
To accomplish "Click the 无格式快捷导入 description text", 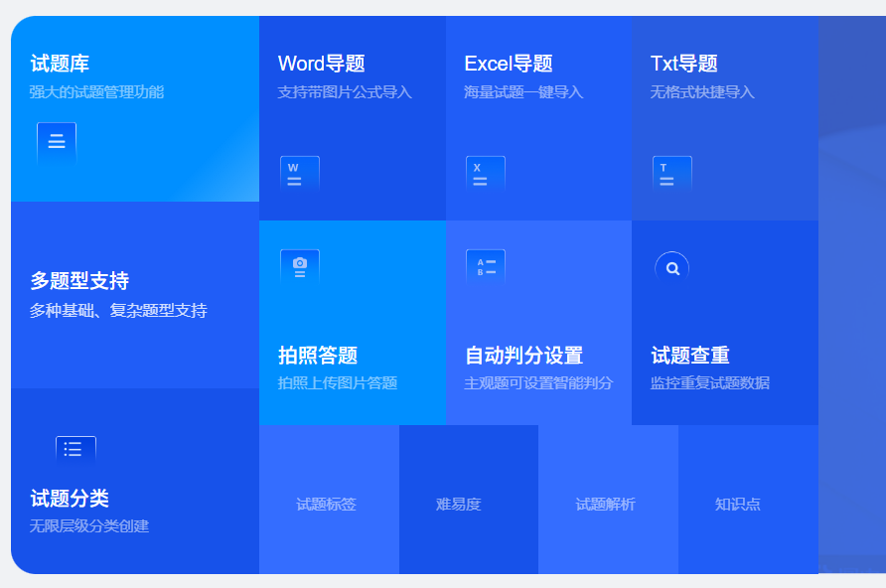I will coord(702,92).
